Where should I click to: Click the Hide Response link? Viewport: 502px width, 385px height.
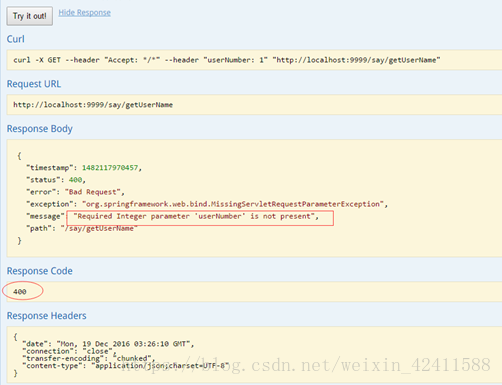click(x=85, y=13)
